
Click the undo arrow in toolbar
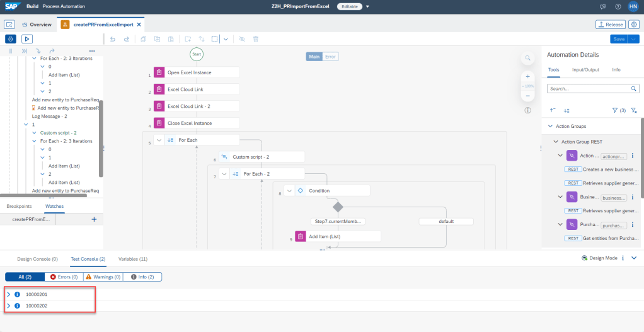click(x=112, y=39)
